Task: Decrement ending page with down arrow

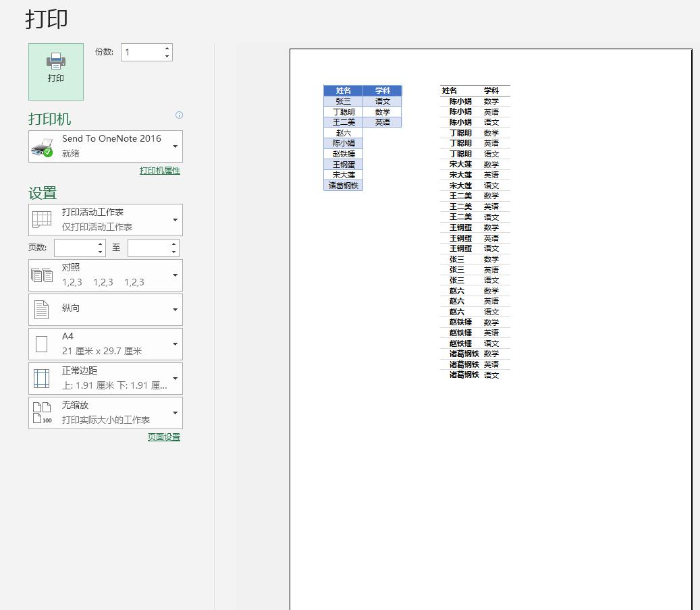Action: pyautogui.click(x=173, y=252)
